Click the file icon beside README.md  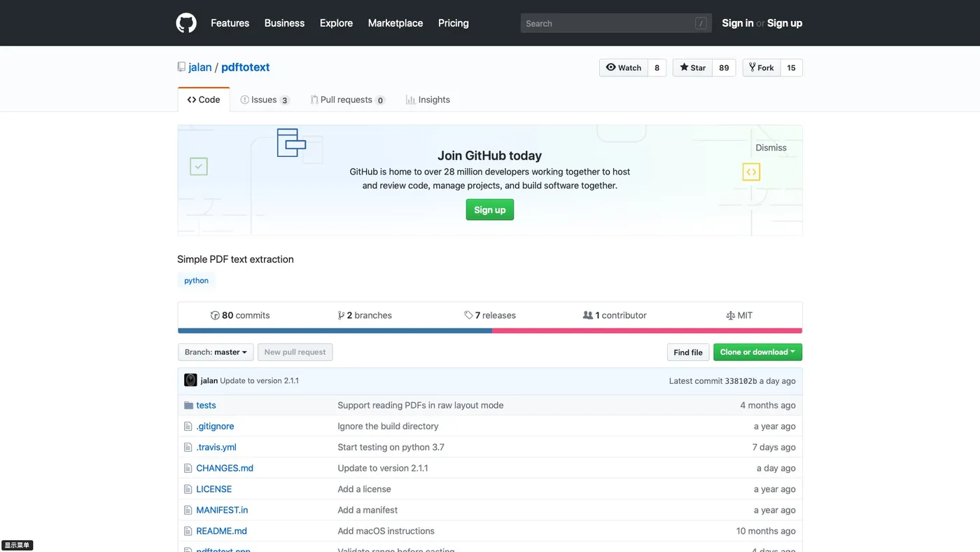click(x=188, y=531)
